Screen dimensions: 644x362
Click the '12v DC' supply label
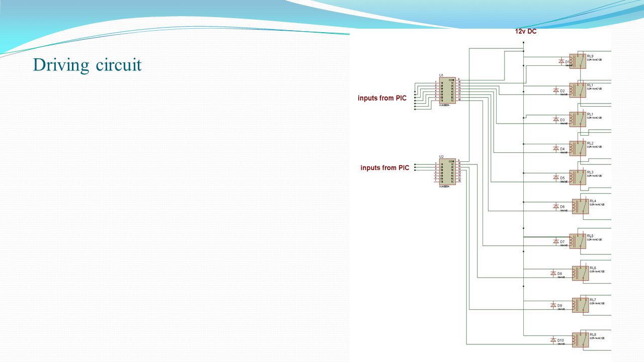[x=526, y=31]
